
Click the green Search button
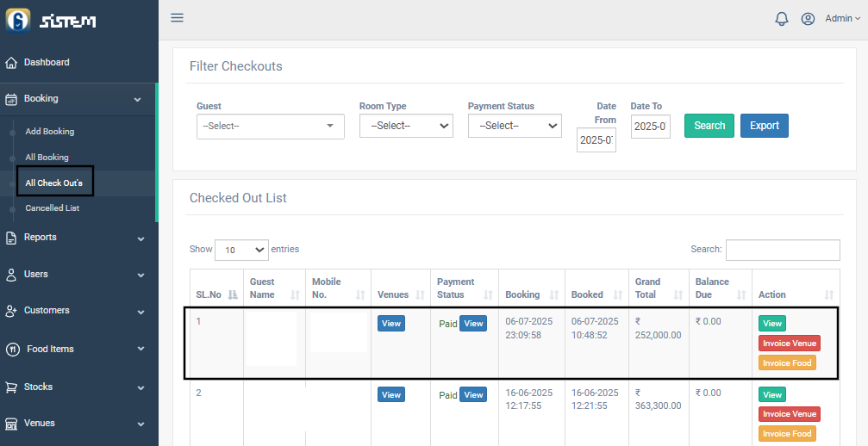[709, 126]
